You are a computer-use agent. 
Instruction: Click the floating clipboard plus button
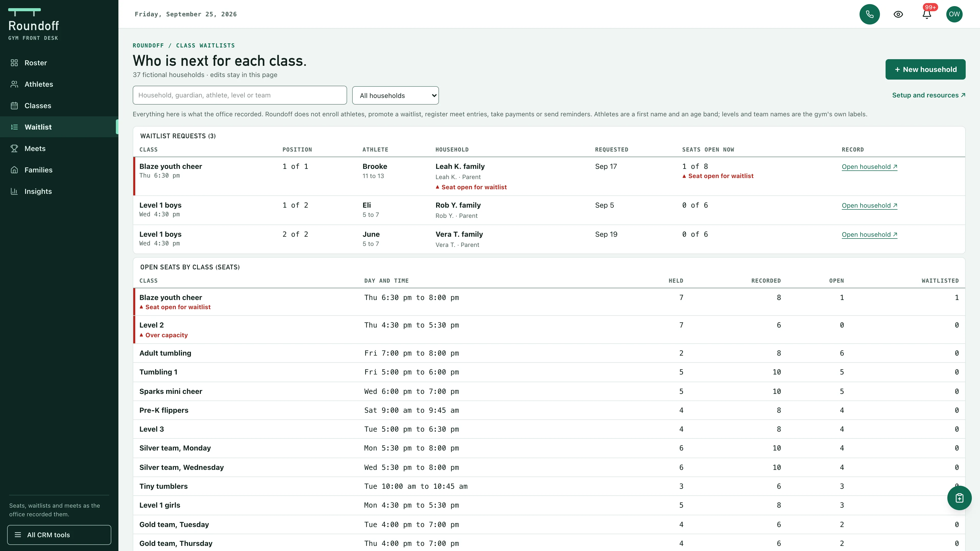[x=959, y=498]
